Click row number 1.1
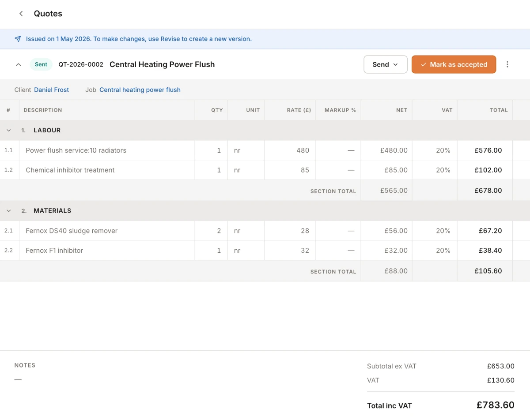This screenshot has height=420, width=530. tap(9, 150)
